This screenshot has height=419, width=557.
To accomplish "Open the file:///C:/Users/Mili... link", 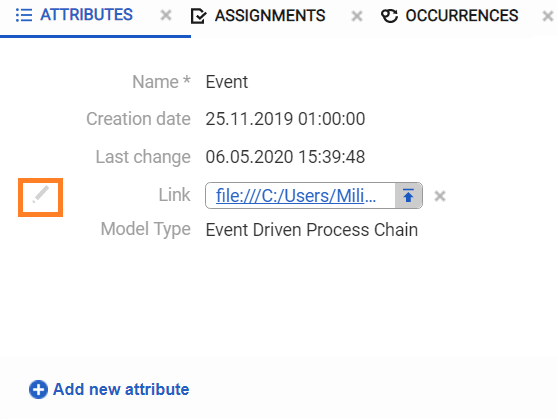I will coord(296,196).
